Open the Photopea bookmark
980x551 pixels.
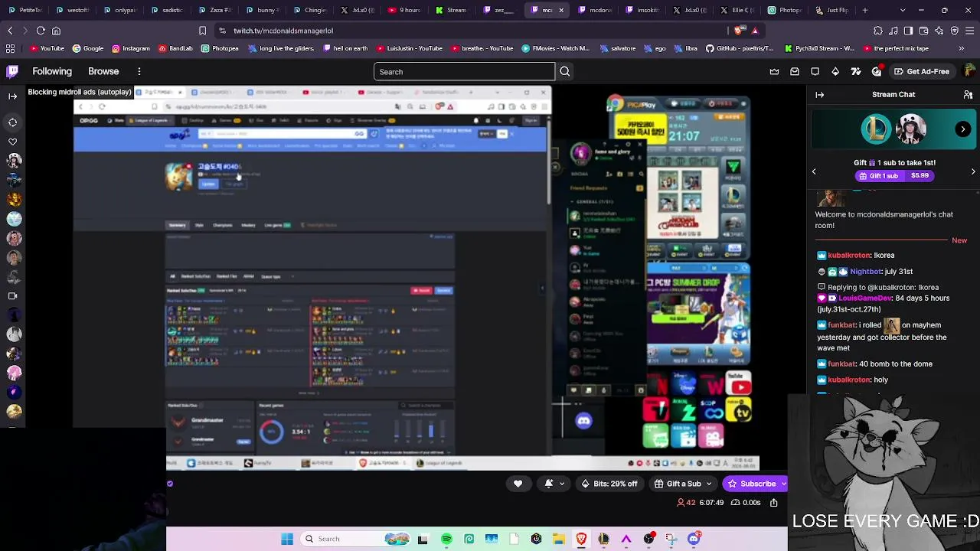[x=220, y=48]
